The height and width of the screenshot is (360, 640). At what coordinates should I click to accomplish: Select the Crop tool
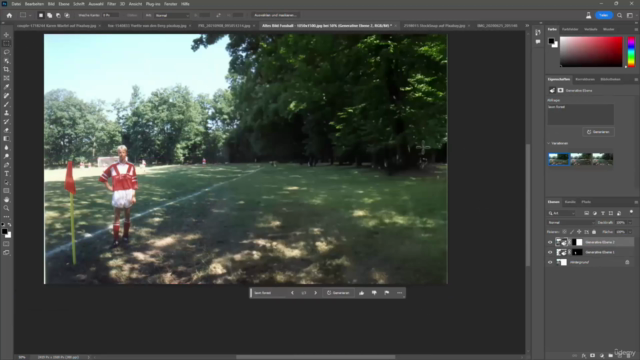click(x=6, y=69)
